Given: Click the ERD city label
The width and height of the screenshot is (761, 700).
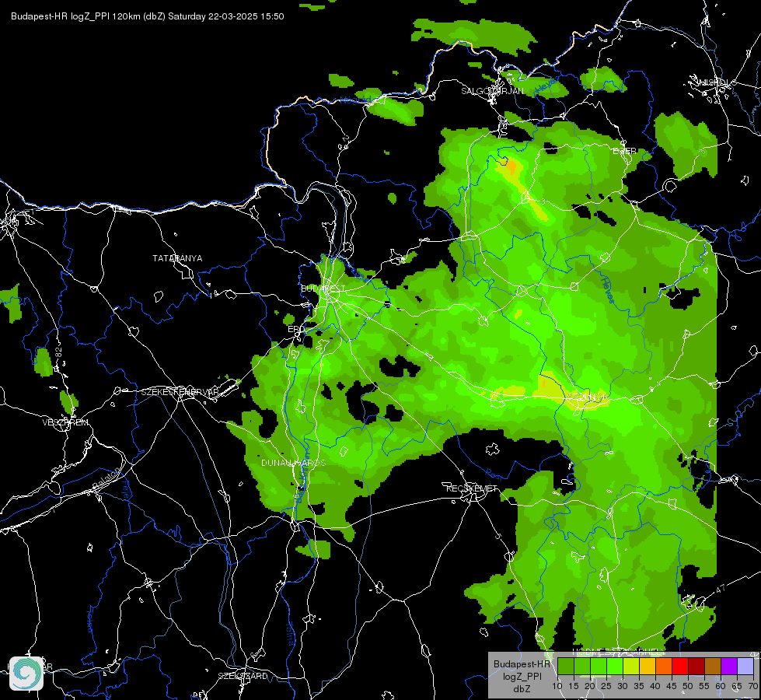Looking at the screenshot, I should (x=295, y=329).
